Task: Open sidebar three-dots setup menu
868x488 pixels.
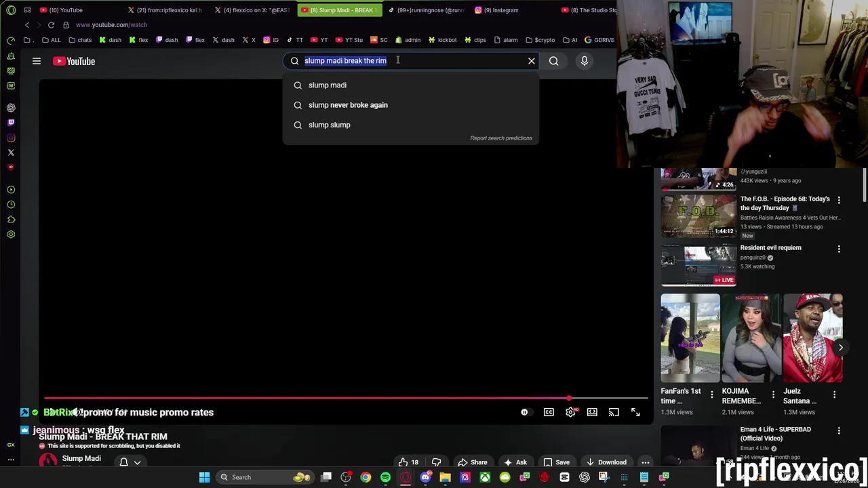Action: (11, 460)
